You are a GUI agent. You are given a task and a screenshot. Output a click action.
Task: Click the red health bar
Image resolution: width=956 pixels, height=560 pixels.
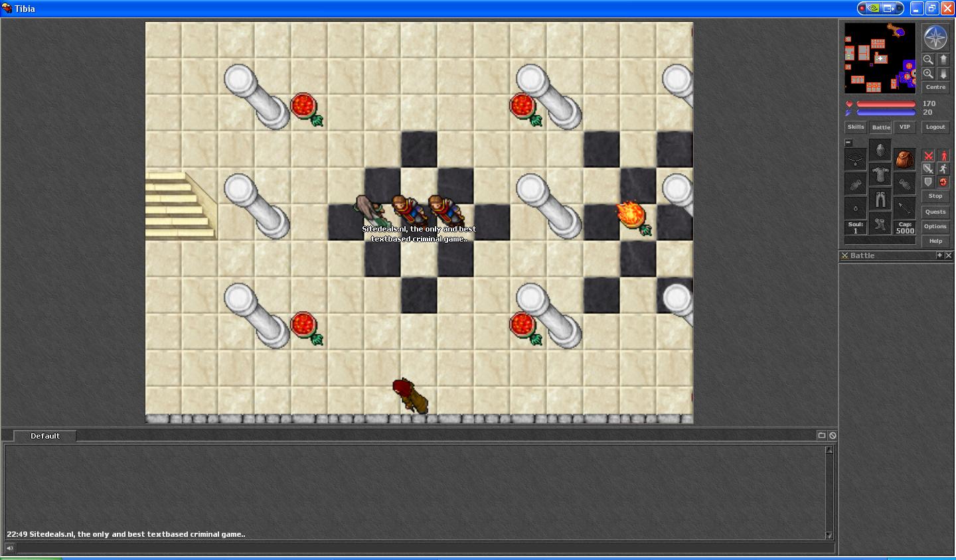(x=886, y=104)
